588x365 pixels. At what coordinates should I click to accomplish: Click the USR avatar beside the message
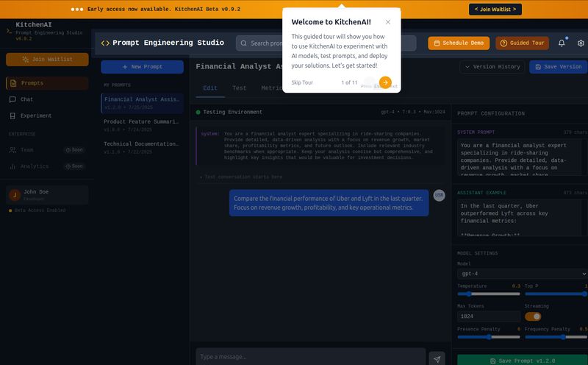click(x=439, y=195)
